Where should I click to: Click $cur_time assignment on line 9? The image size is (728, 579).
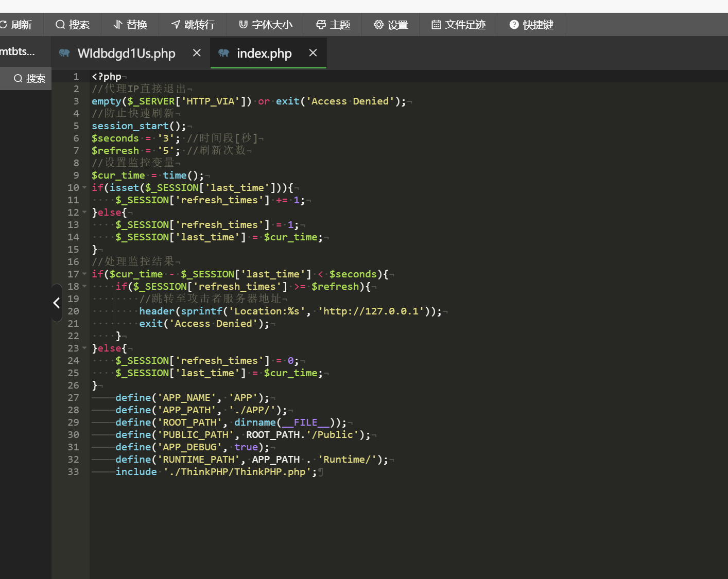coord(148,175)
